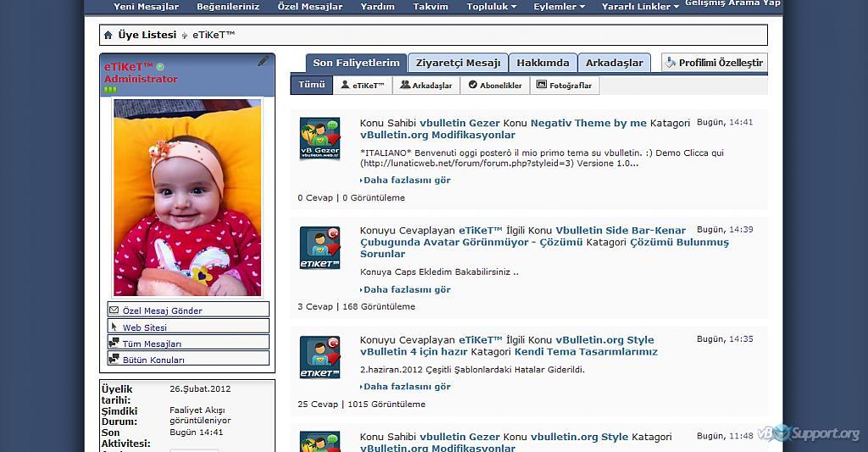Open Yeni Mesajlar in navigation bar
The image size is (868, 452).
click(146, 7)
